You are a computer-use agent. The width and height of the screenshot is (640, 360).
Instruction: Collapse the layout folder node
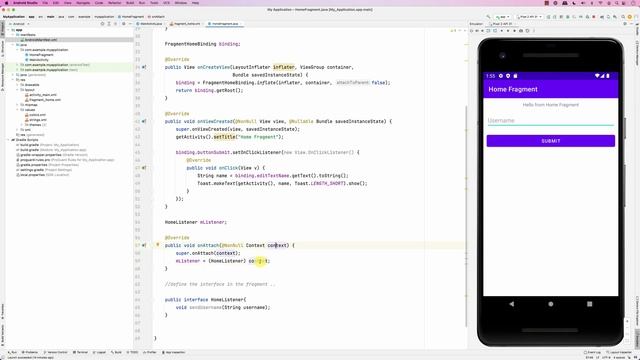click(18, 90)
